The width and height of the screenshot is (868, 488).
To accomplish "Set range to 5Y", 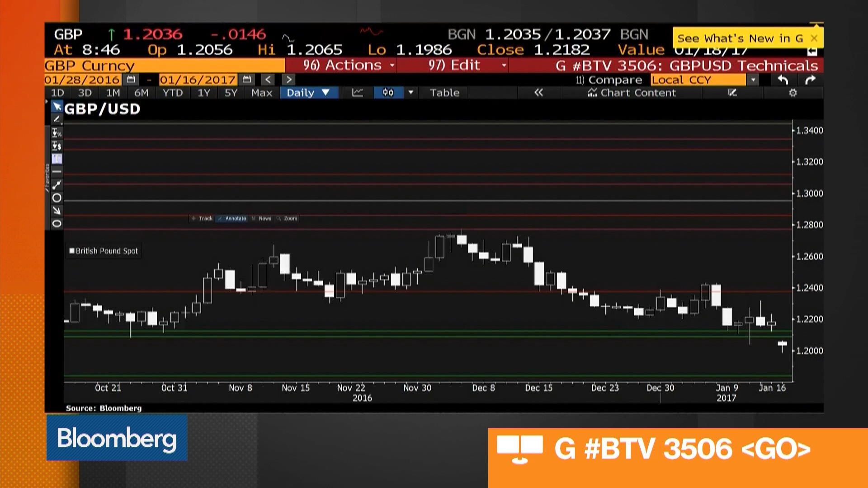I will tap(231, 93).
